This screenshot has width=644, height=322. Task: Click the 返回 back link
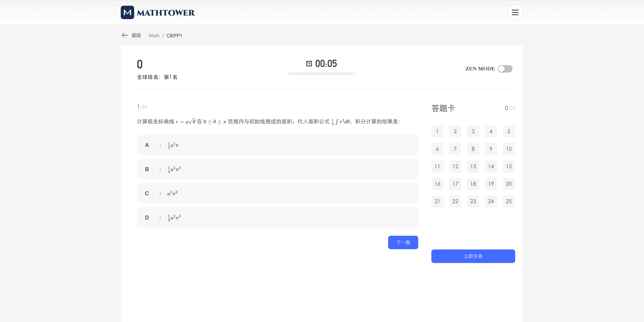point(136,35)
